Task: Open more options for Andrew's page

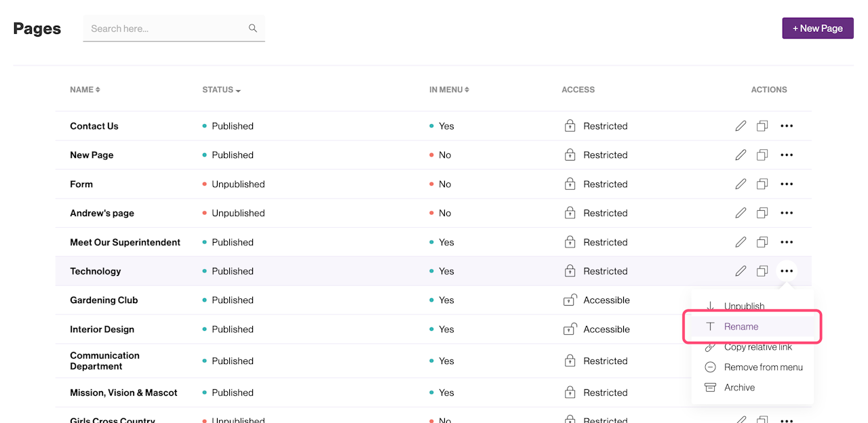Action: click(787, 214)
